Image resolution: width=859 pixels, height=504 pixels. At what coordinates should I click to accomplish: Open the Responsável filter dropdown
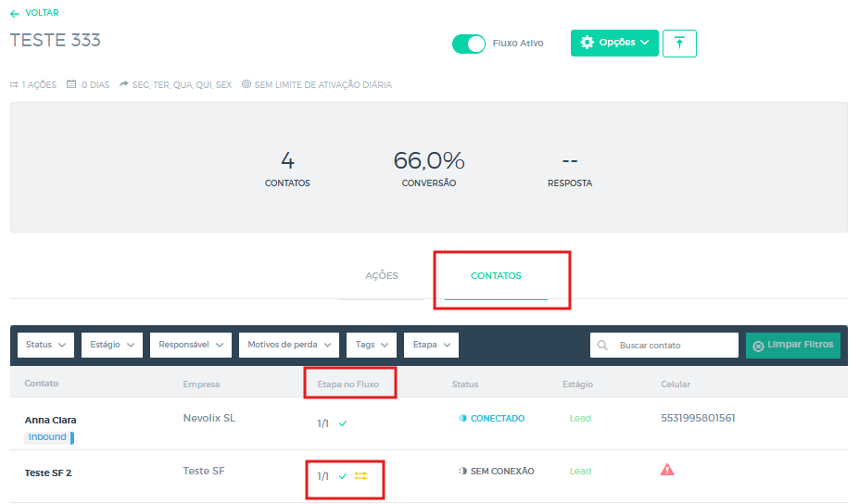[190, 345]
